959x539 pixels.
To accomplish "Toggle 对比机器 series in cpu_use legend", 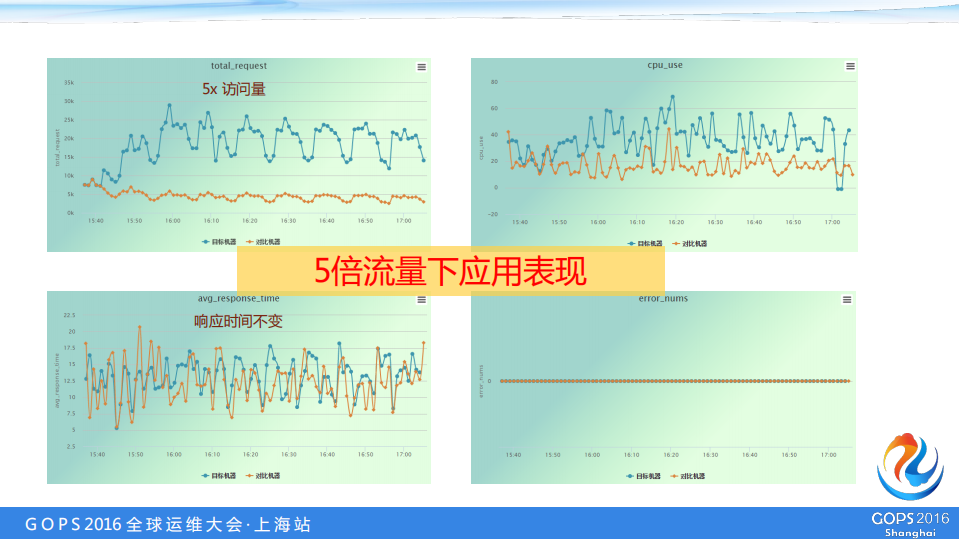I will click(690, 243).
